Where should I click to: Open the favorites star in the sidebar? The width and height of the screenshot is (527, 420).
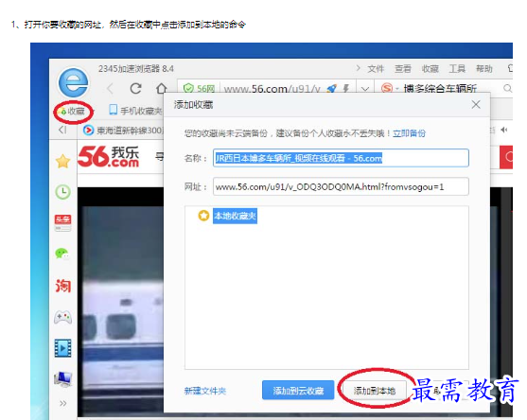click(62, 162)
